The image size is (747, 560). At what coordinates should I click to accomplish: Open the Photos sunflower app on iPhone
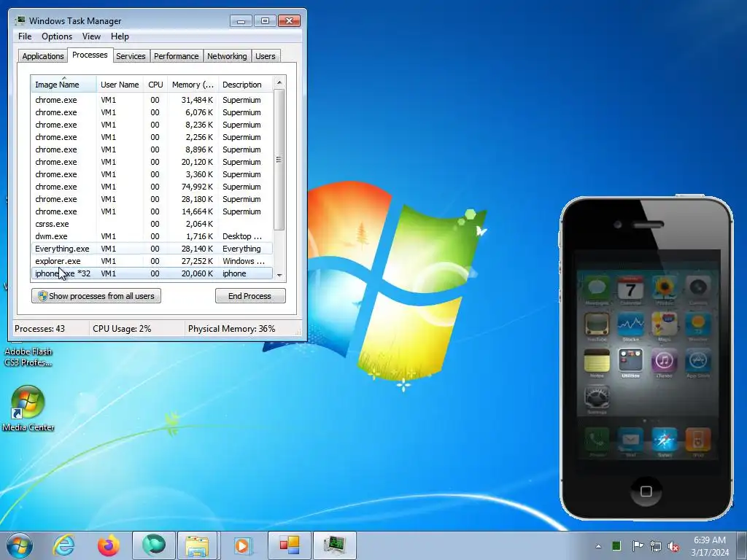point(664,287)
